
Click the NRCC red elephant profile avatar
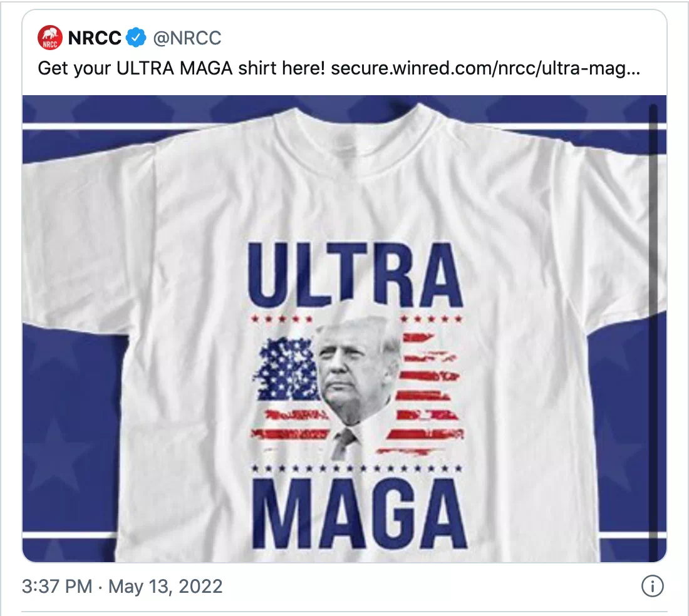point(50,38)
